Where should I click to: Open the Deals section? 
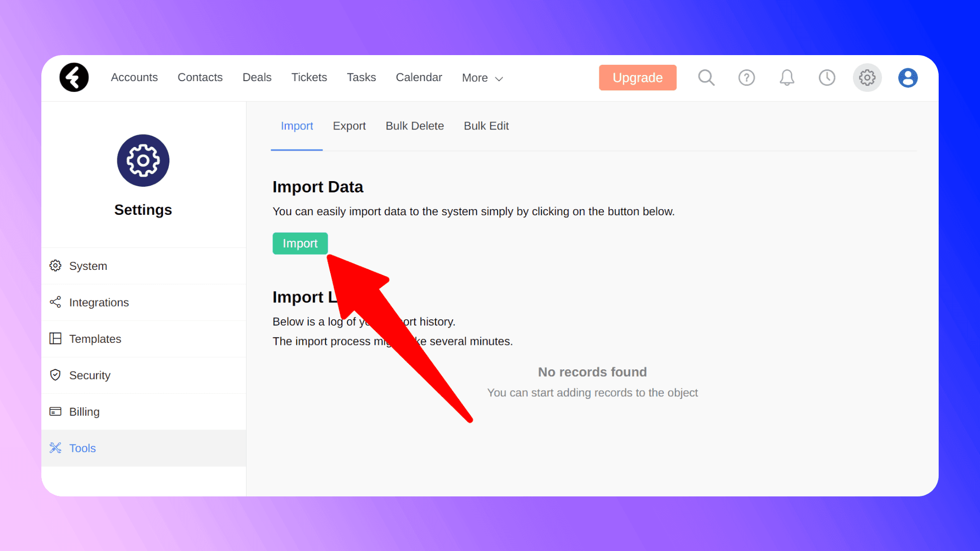point(257,78)
